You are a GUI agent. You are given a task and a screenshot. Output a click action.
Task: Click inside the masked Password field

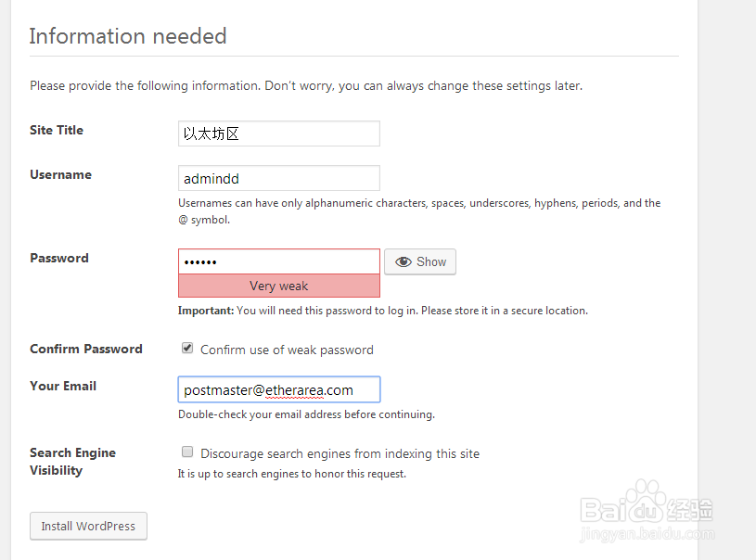278,261
